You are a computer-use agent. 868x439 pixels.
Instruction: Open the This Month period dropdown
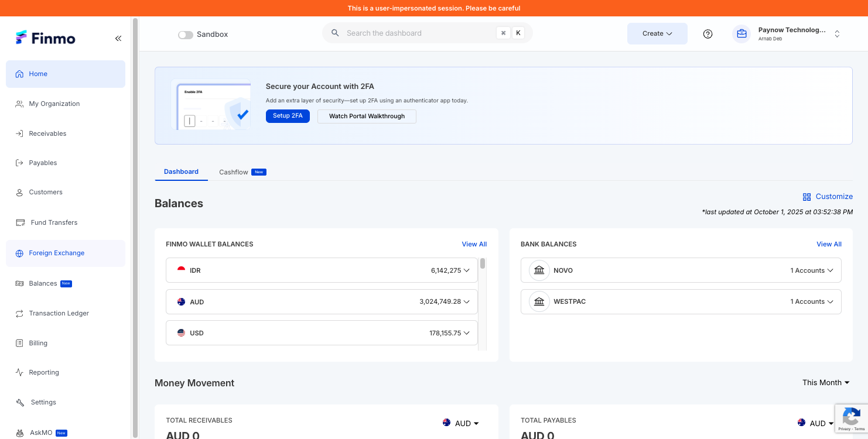pos(826,382)
